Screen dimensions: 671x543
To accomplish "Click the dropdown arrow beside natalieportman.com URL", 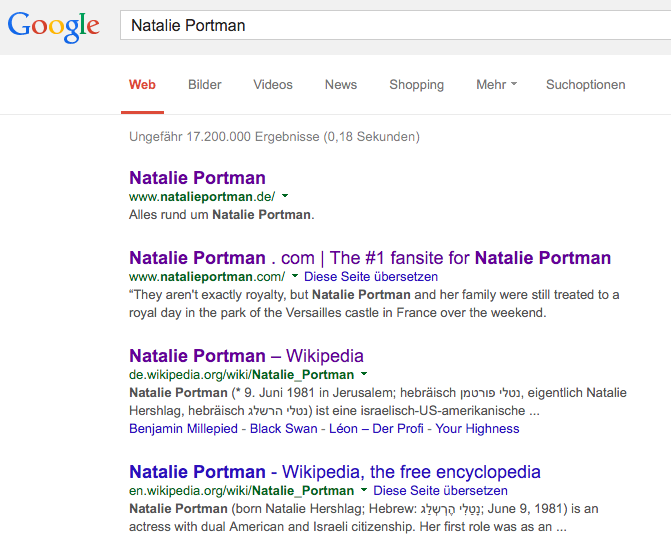I will [295, 277].
